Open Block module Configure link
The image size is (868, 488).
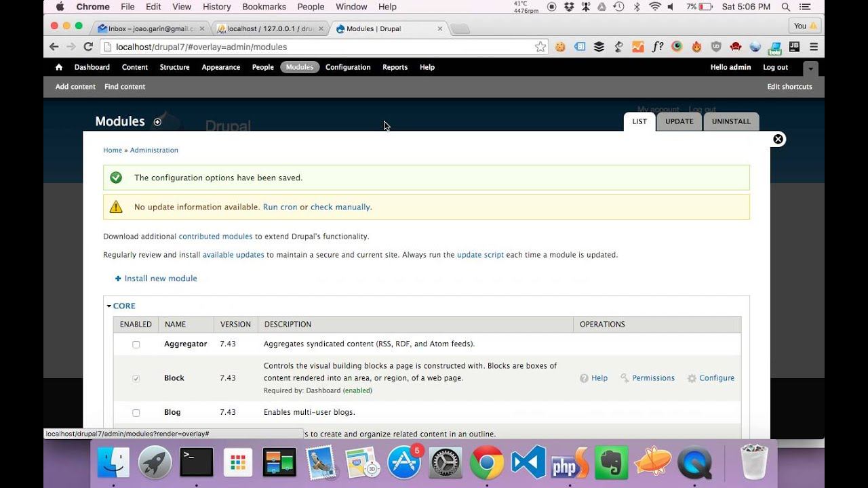[717, 378]
